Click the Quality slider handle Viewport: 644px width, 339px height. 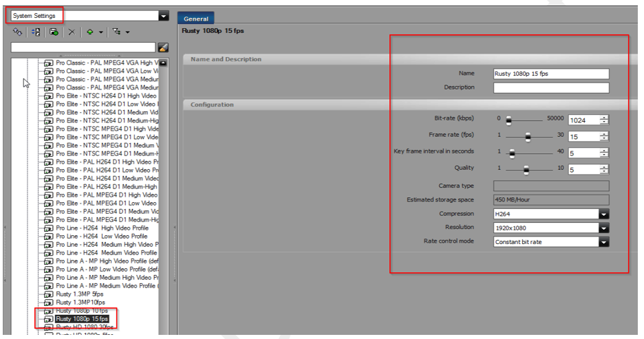tap(526, 169)
